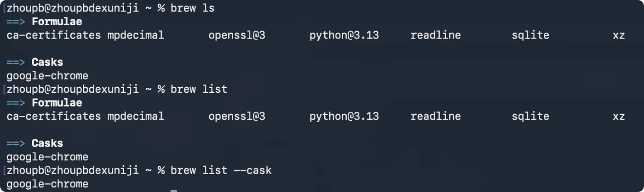Screen dimensions: 644x192
Task: Click openssl@3 in the brew ls output
Action: click(237, 35)
